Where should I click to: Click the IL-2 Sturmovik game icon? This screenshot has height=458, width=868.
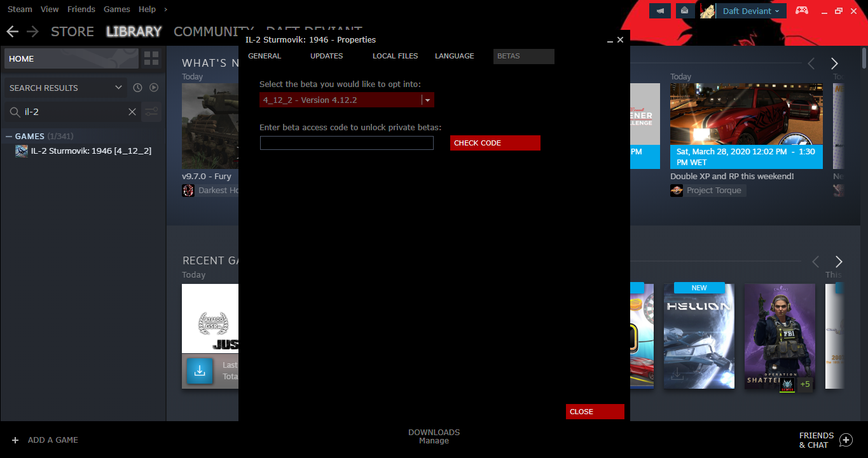pos(22,151)
